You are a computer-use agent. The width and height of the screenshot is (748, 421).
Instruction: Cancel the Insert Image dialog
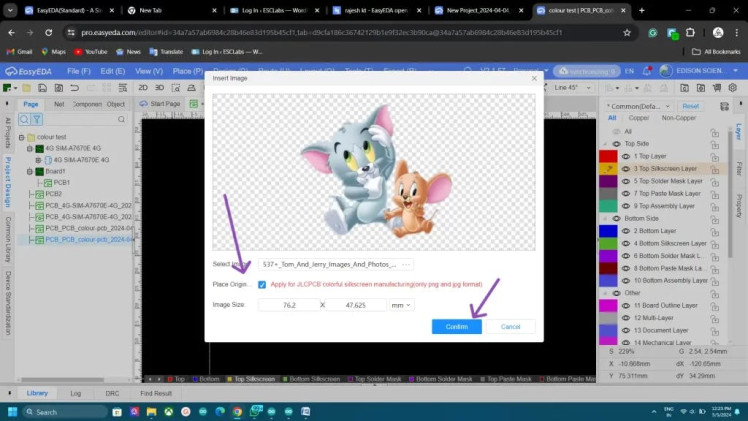[x=510, y=326]
